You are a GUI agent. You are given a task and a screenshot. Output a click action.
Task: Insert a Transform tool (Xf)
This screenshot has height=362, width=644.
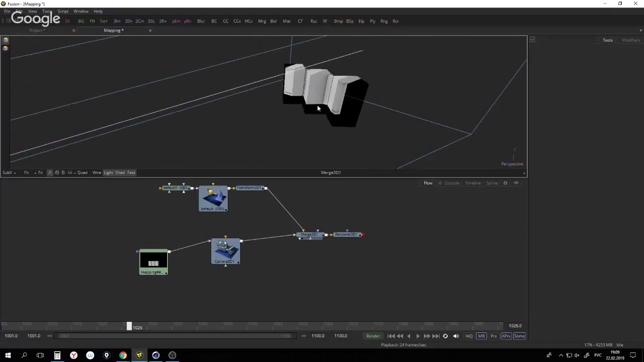[x=325, y=21]
